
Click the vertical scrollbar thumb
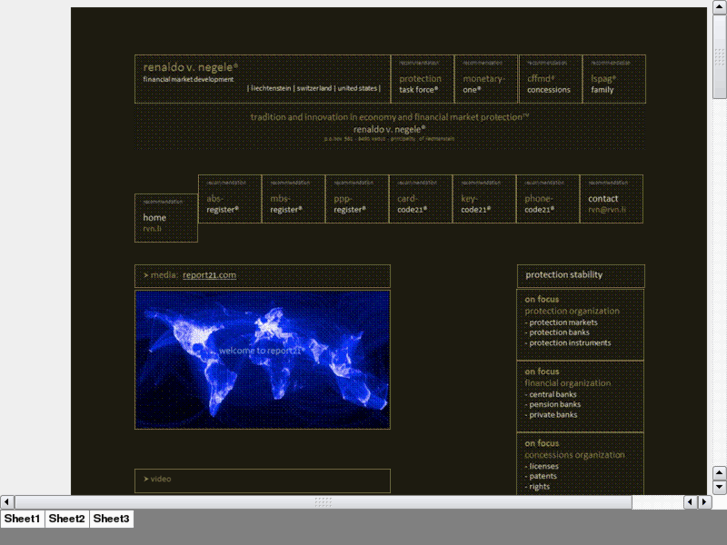(x=720, y=57)
